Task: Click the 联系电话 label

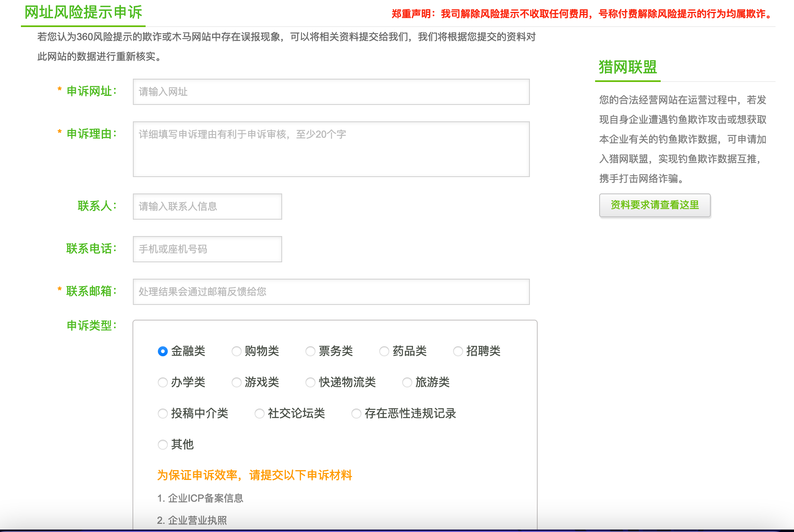Action: pos(91,249)
